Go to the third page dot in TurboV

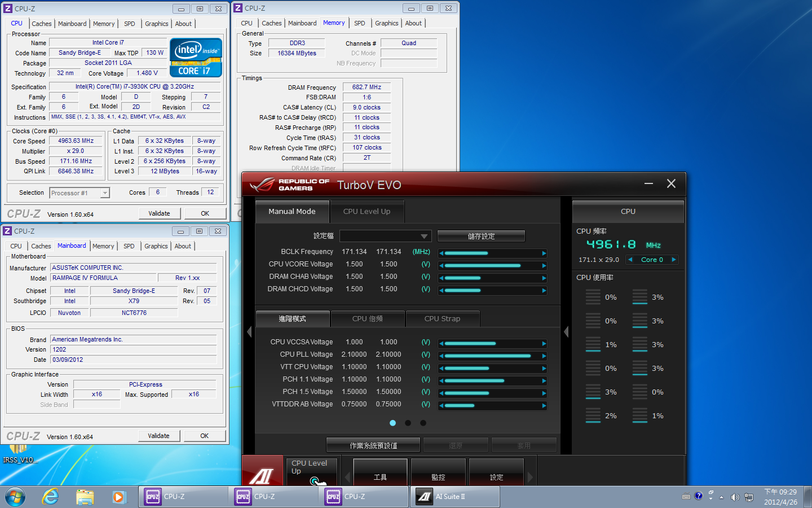coord(423,423)
